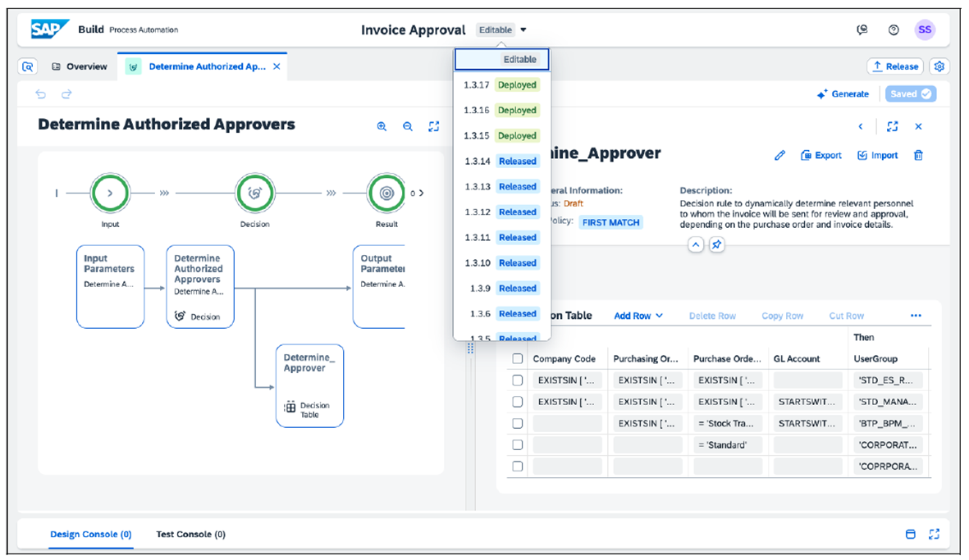The image size is (969, 560).
Task: Collapse the header with the up chevron
Action: 696,244
